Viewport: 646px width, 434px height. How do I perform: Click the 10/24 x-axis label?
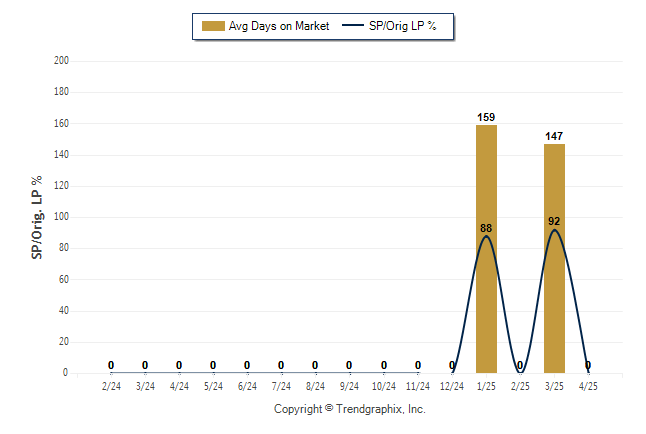pyautogui.click(x=384, y=386)
